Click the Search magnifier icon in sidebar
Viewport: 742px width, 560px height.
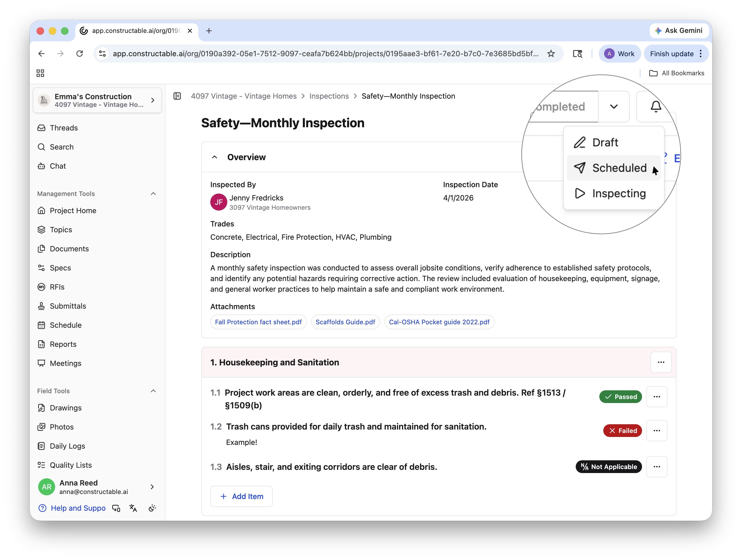41,147
